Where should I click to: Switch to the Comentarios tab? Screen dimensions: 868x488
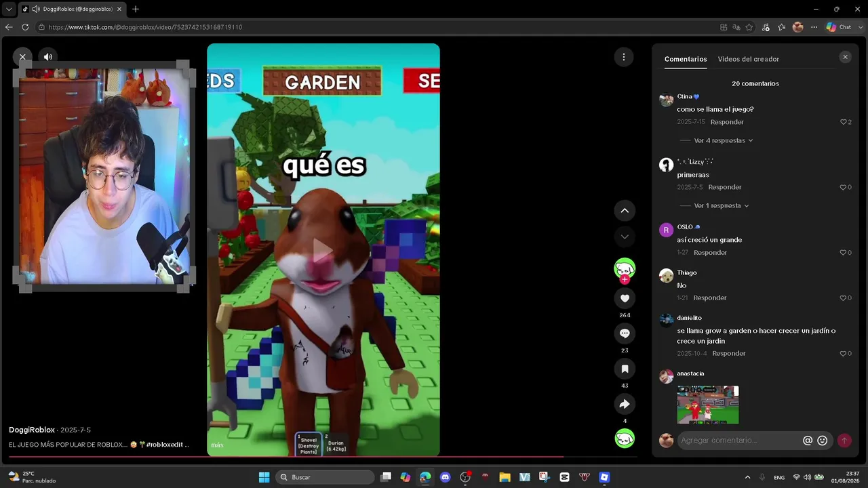tap(686, 59)
